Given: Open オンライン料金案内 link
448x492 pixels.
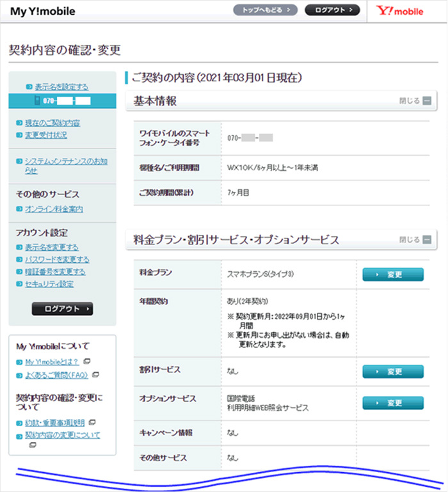Looking at the screenshot, I should coord(54,209).
